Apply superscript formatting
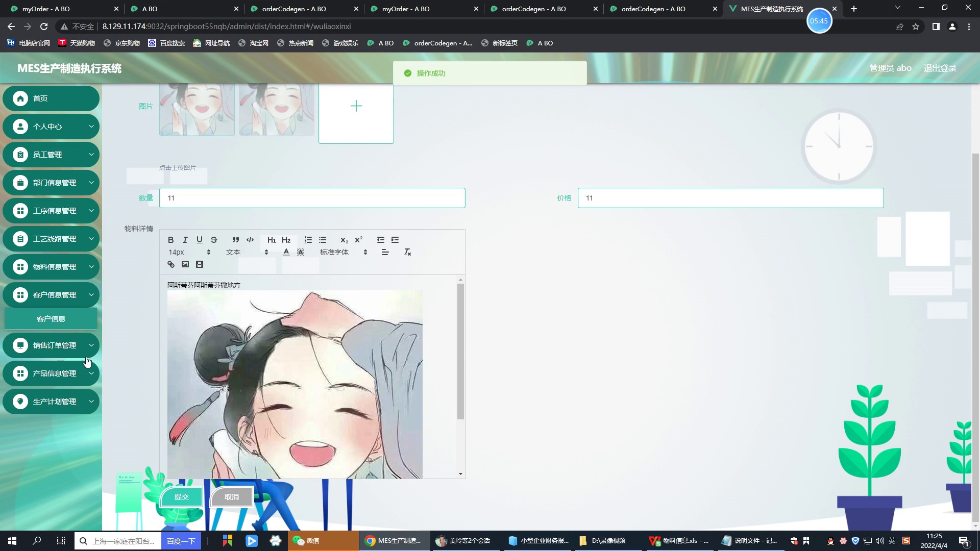980x551 pixels. pos(359,240)
